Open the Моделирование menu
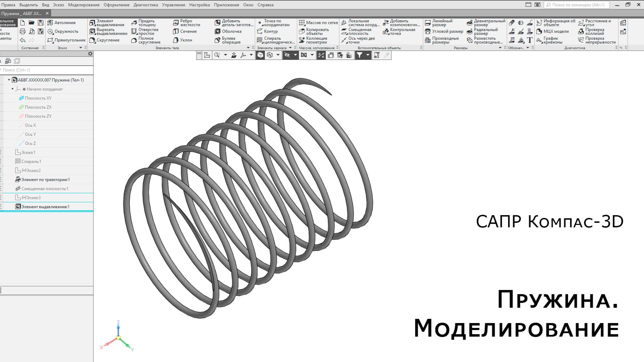This screenshot has height=362, width=644. pyautogui.click(x=84, y=5)
